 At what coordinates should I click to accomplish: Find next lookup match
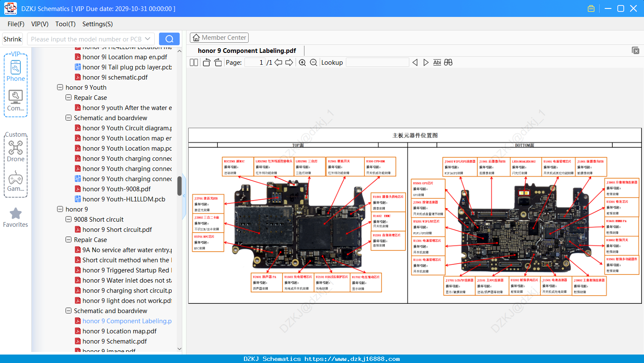[426, 63]
